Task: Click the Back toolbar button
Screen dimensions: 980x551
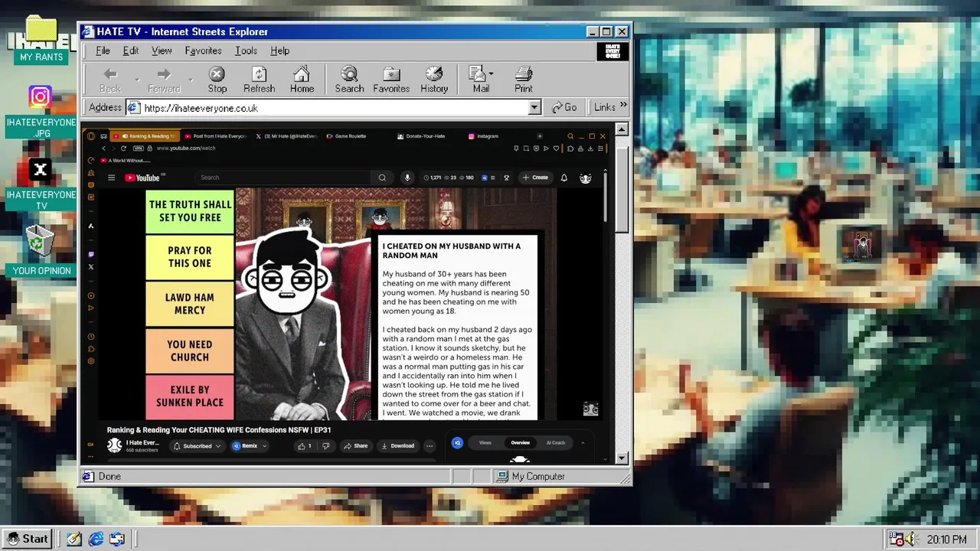Action: tap(110, 80)
